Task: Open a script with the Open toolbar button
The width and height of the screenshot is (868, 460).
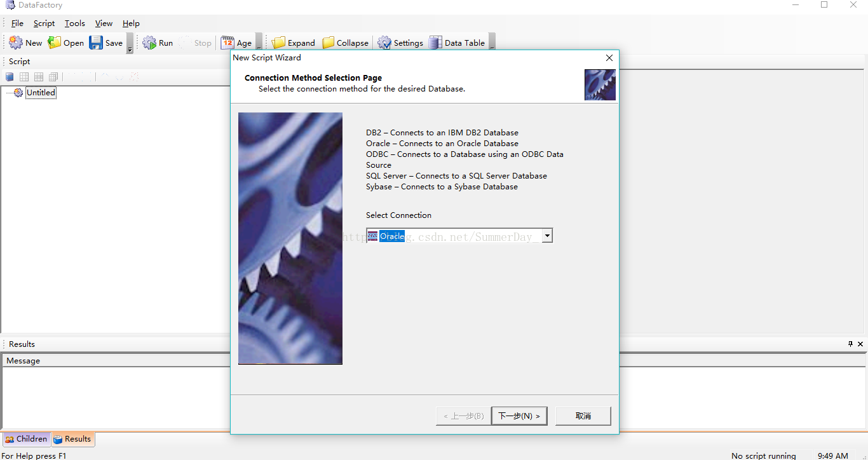Action: [x=66, y=43]
